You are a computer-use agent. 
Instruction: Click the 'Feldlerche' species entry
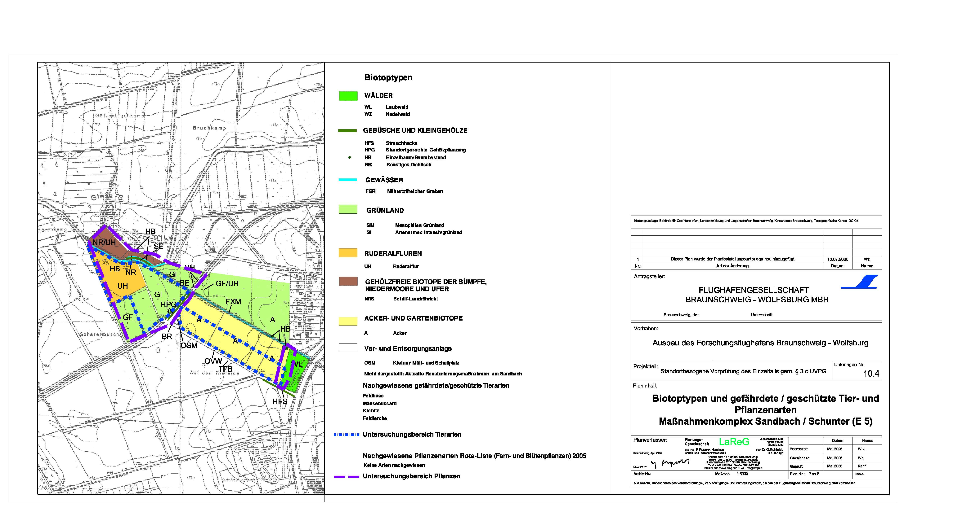tap(375, 418)
